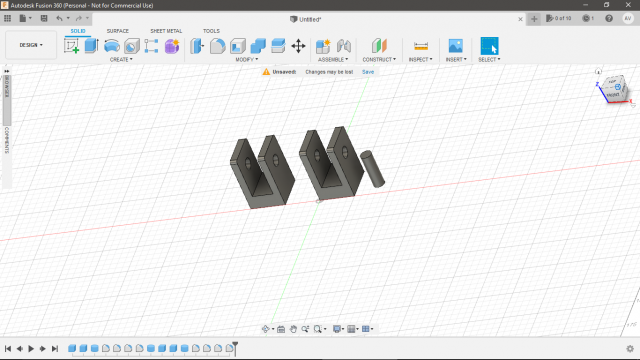Open the 0 of 10 documents indicator

(558, 18)
